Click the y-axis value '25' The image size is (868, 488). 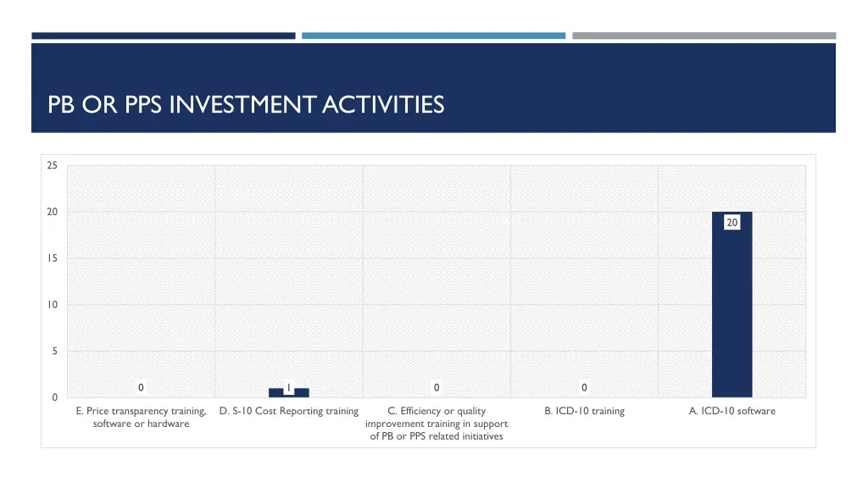[52, 165]
